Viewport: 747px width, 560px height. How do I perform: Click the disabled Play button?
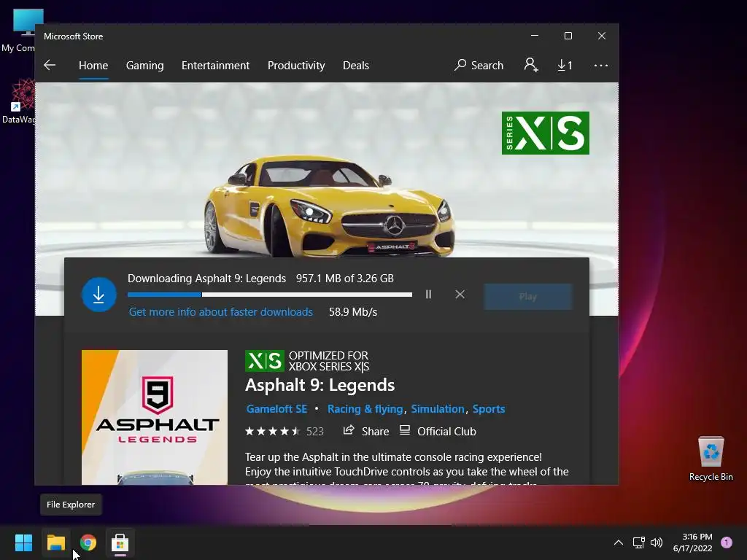click(x=528, y=297)
